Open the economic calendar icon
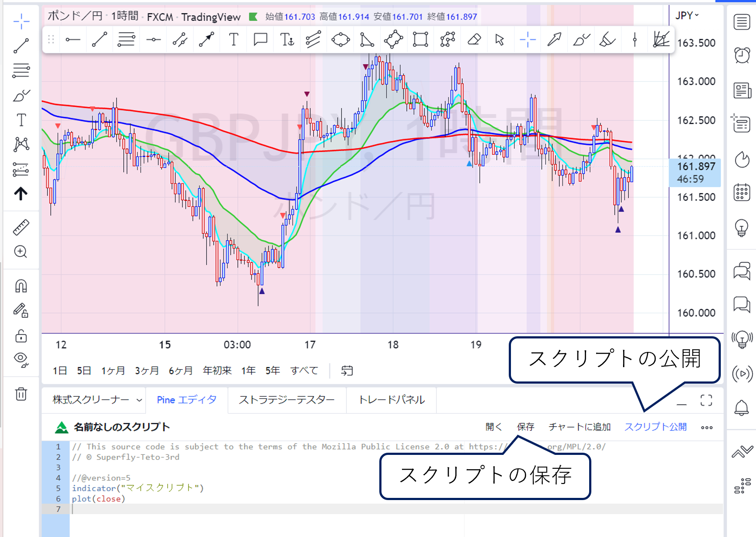Image resolution: width=756 pixels, height=537 pixels. [742, 192]
